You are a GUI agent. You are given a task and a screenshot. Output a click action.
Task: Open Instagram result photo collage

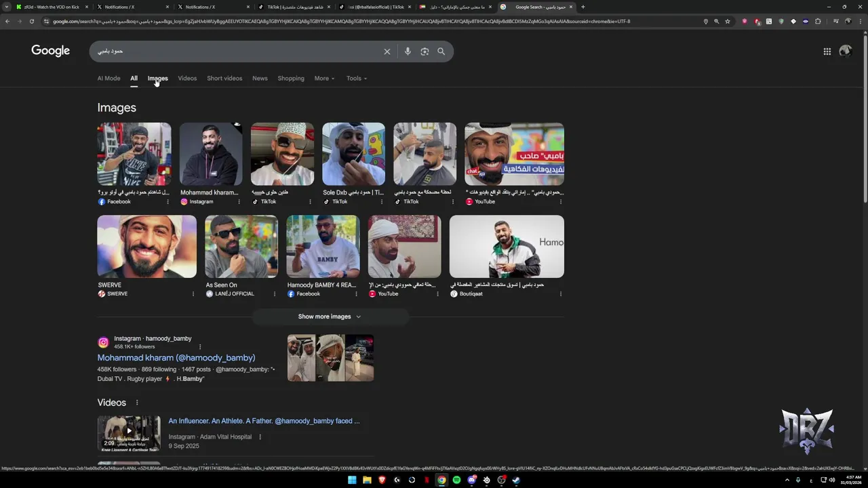330,358
